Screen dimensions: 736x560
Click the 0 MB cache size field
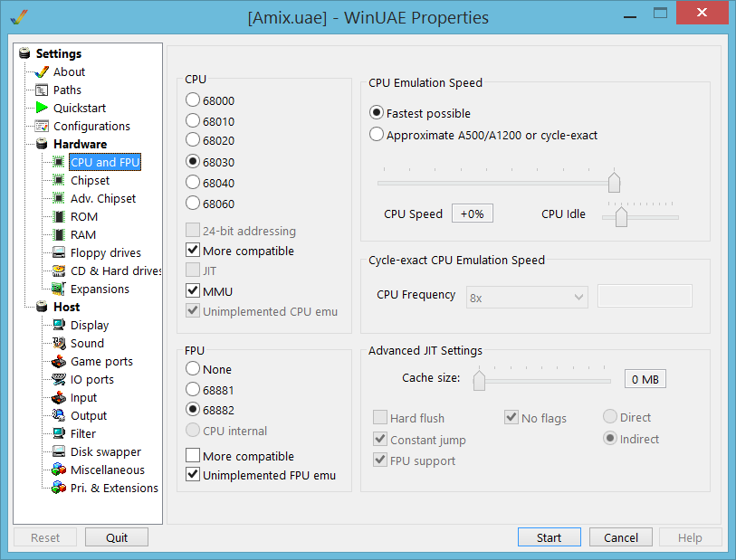click(645, 379)
